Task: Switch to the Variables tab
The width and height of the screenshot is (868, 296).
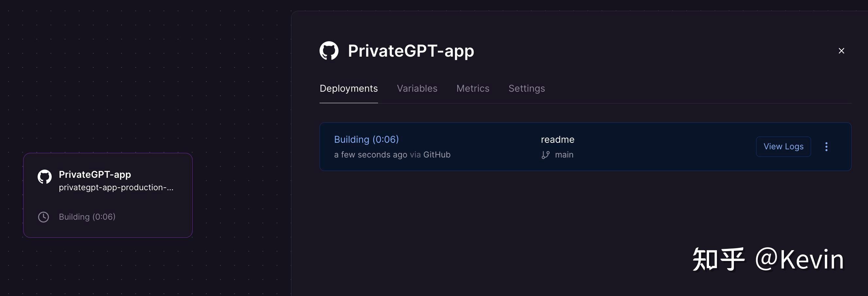Action: coord(417,88)
